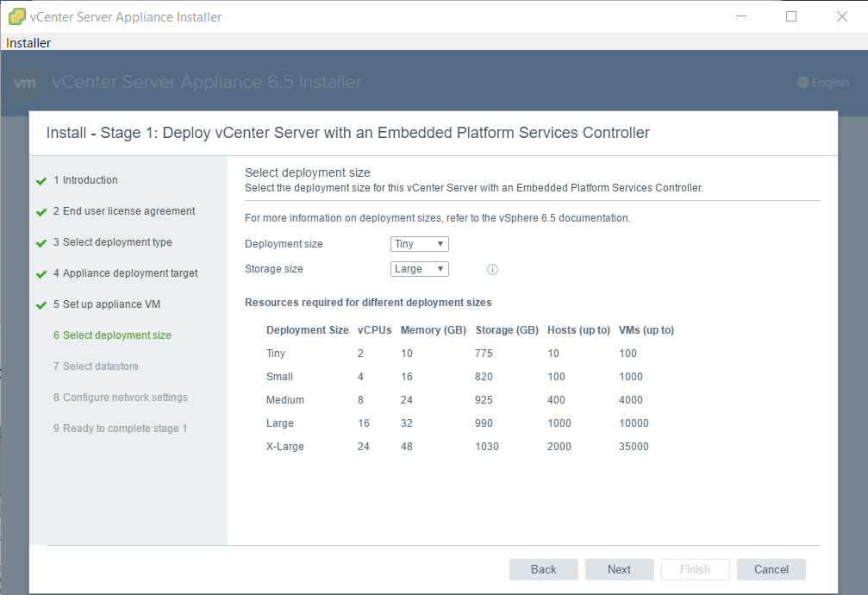Click the Storage size label

pyautogui.click(x=274, y=269)
